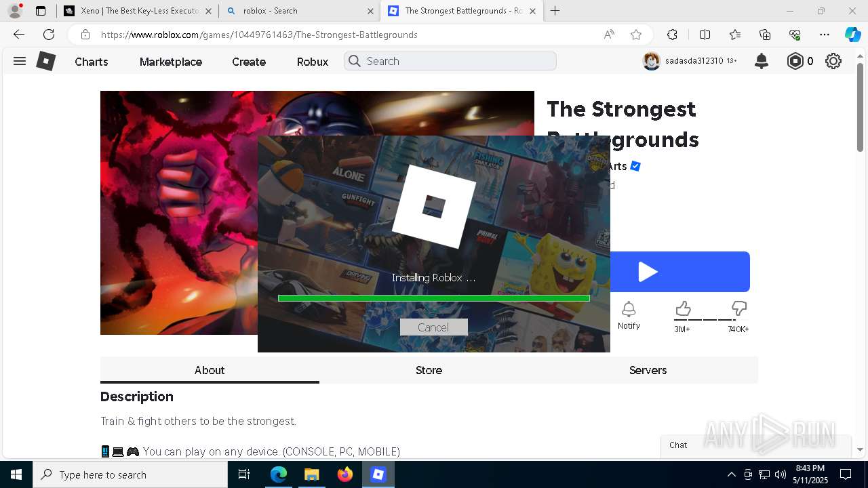Open the clock showing 8:43 PM
The image size is (868, 488).
click(810, 474)
